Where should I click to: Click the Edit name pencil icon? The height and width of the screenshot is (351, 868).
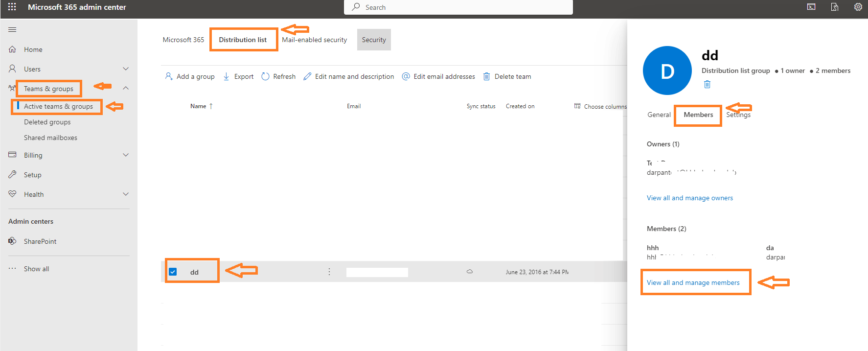coord(307,76)
